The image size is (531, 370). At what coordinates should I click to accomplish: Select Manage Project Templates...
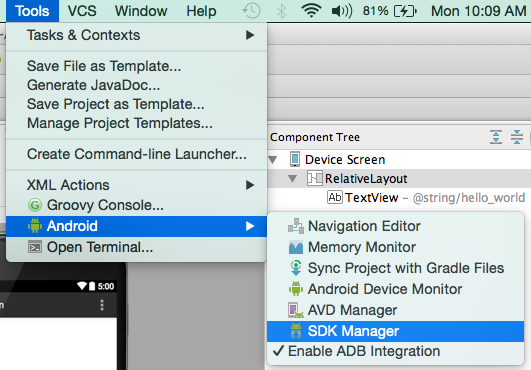point(136,123)
